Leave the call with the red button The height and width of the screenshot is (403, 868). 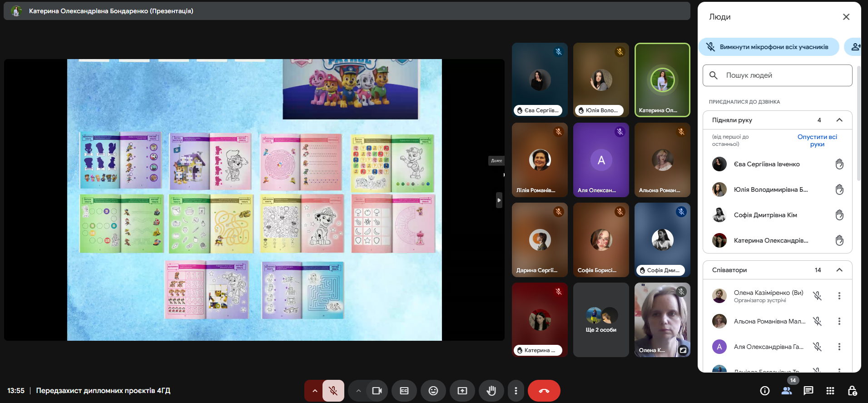pos(544,391)
